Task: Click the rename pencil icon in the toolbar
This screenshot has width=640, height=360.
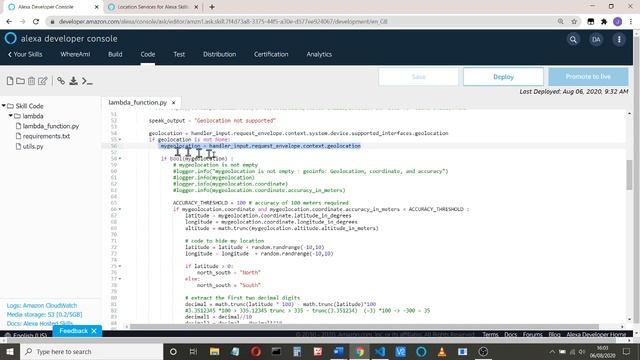Action: point(43,81)
